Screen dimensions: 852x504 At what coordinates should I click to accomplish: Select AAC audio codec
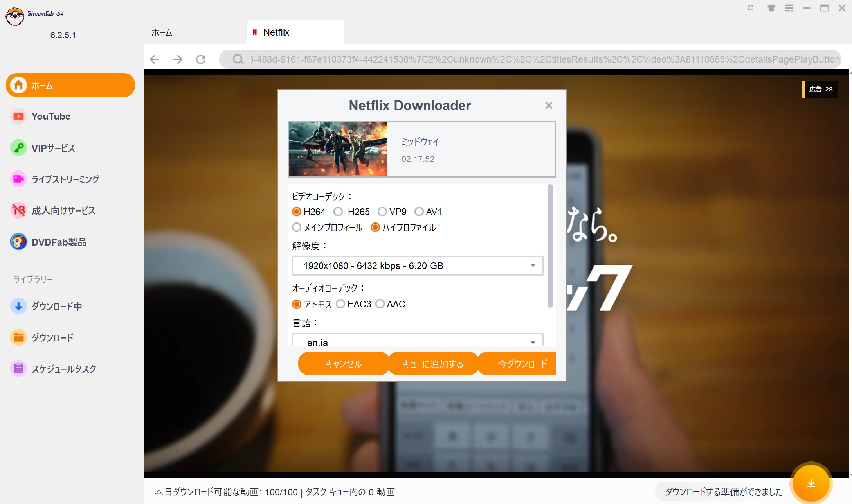pyautogui.click(x=380, y=304)
